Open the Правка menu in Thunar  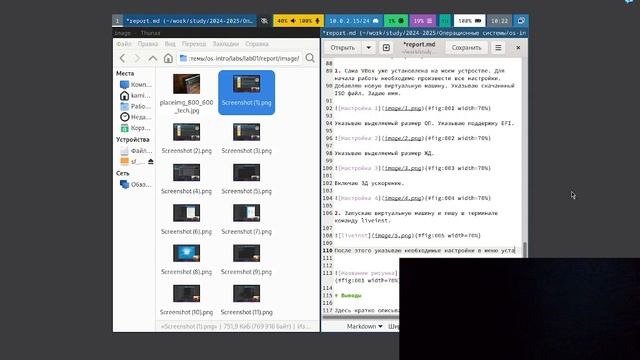coord(148,44)
